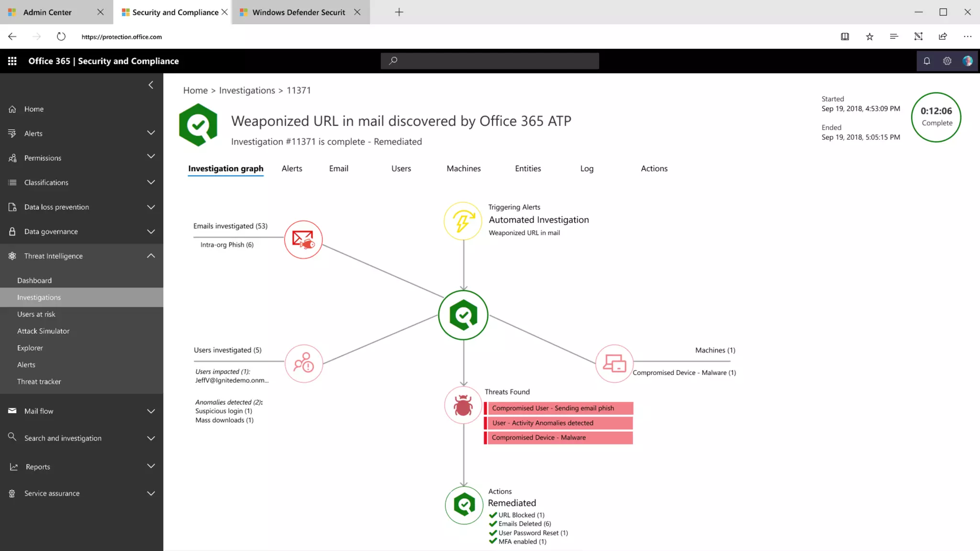Click the Remediated actions shield icon
The height and width of the screenshot is (551, 980).
(x=464, y=505)
